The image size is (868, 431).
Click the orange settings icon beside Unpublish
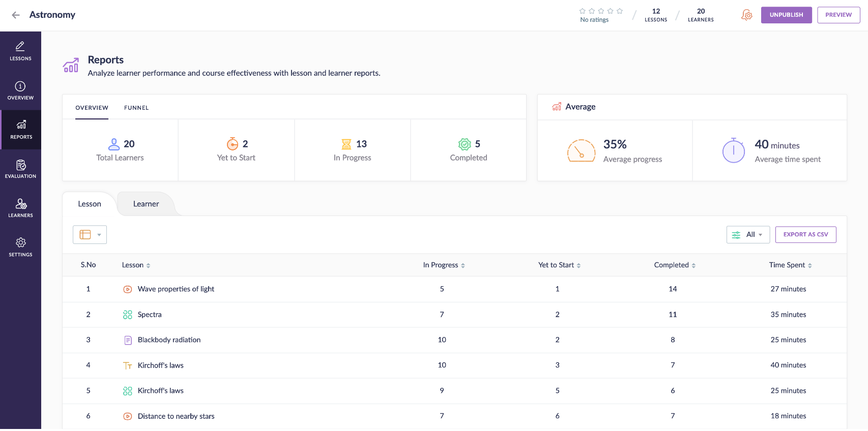click(746, 15)
